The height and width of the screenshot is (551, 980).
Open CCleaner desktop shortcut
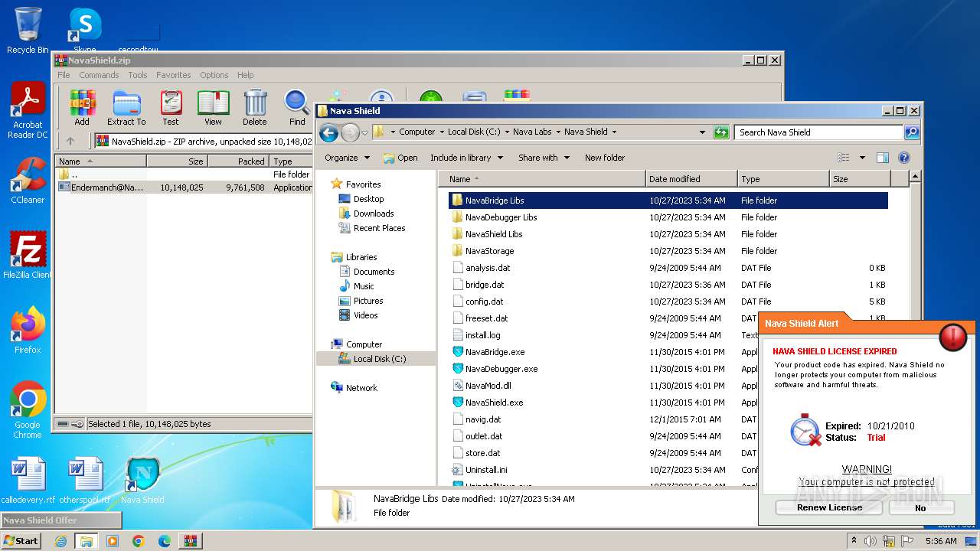28,181
